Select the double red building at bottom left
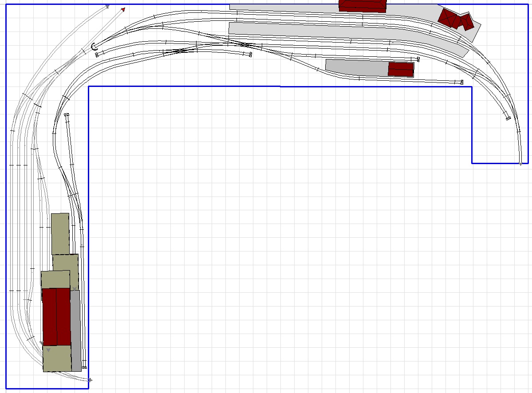The width and height of the screenshot is (532, 393). click(x=56, y=316)
